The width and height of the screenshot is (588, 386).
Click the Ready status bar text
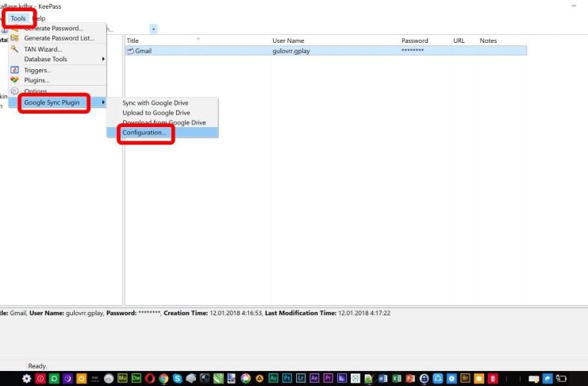click(x=37, y=365)
